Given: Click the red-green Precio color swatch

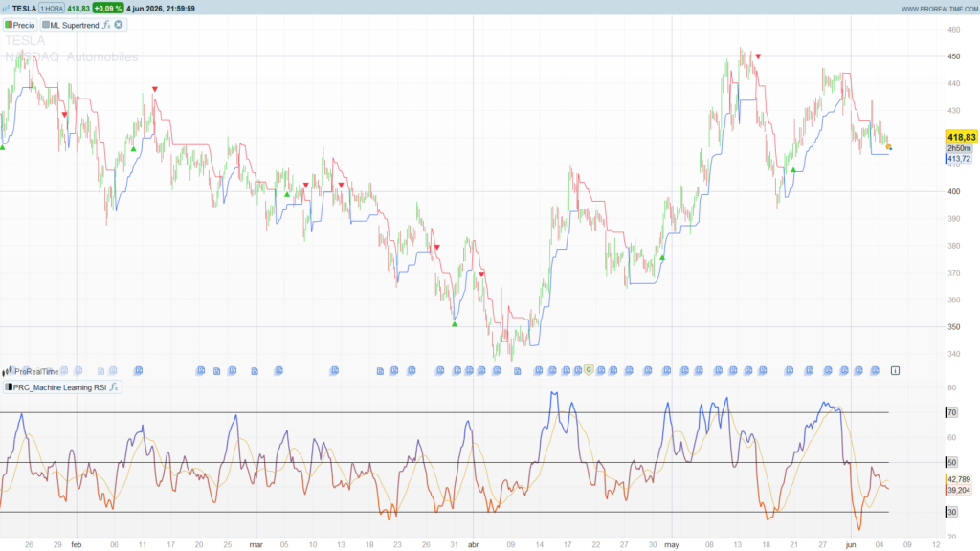Looking at the screenshot, I should click(9, 25).
